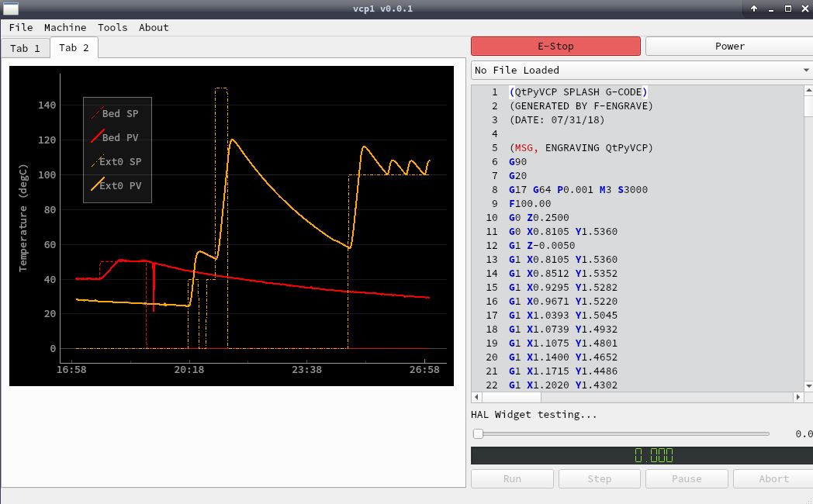Click the 26:58 time axis tick label
Viewport: 813px width, 504px height.
(x=424, y=370)
